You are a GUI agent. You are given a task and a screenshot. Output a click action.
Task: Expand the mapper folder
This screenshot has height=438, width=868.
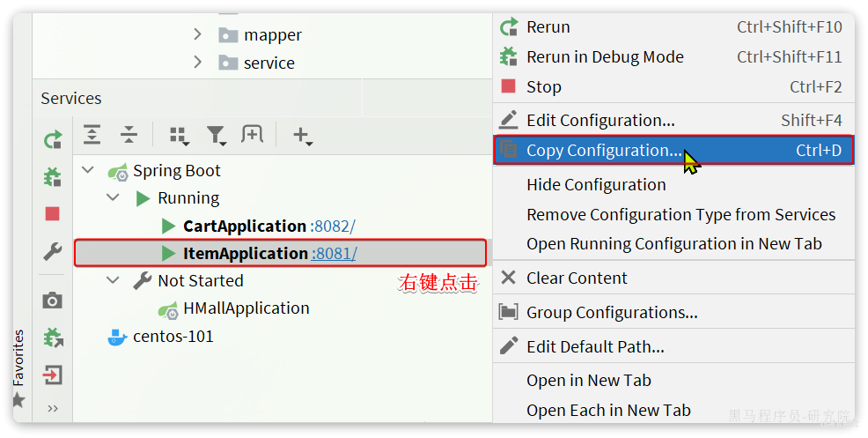(x=197, y=34)
